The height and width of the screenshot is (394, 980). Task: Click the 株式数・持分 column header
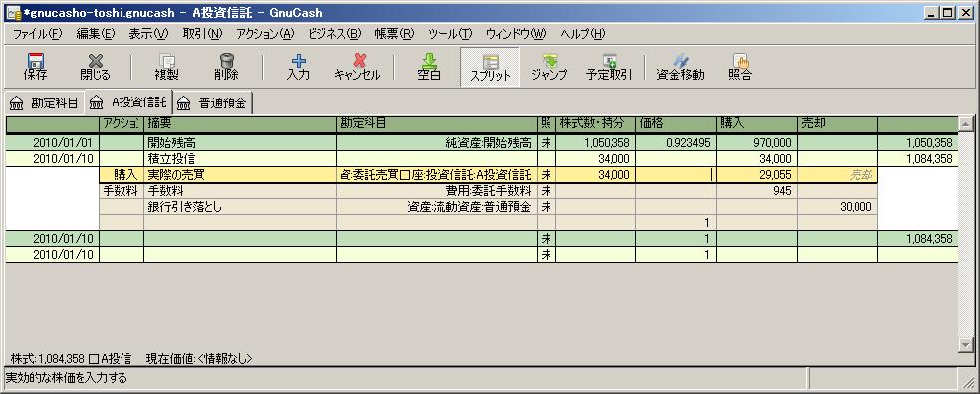[x=595, y=123]
